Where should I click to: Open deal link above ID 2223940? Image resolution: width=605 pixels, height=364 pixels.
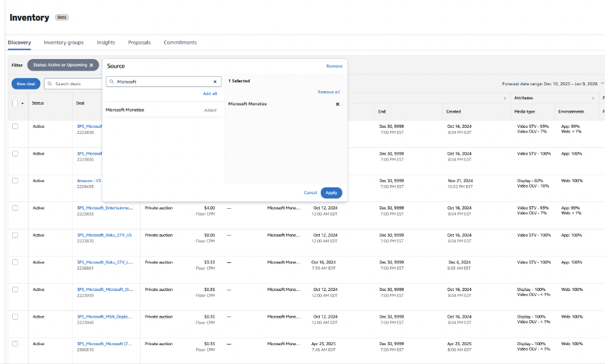click(x=104, y=317)
